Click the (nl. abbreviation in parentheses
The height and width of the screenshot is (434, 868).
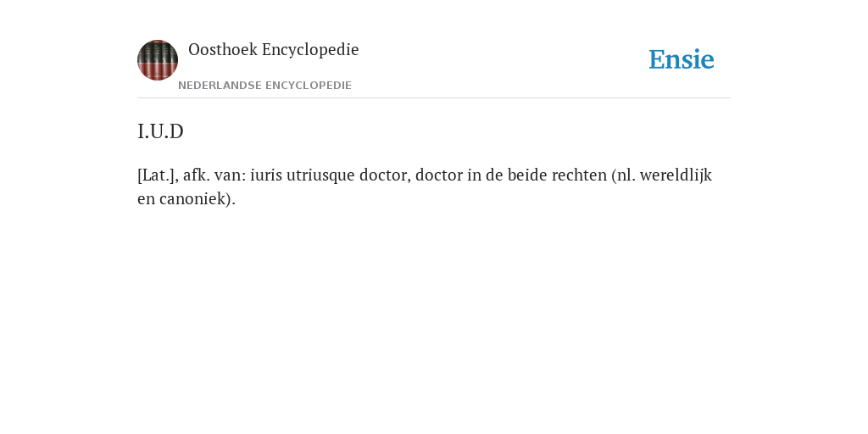[x=623, y=175]
